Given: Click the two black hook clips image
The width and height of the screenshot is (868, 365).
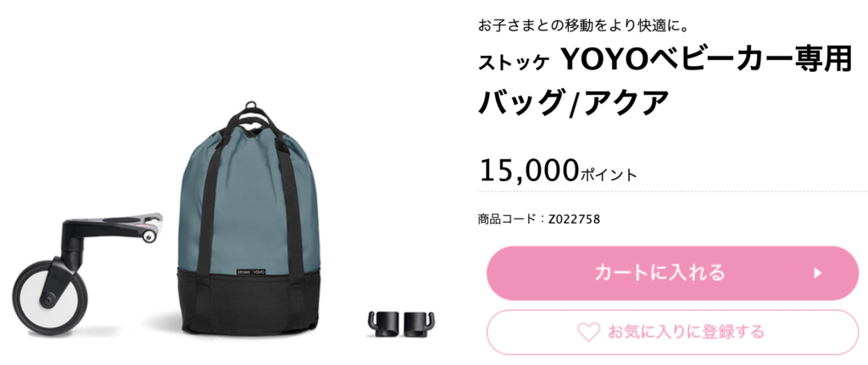Looking at the screenshot, I should (403, 324).
